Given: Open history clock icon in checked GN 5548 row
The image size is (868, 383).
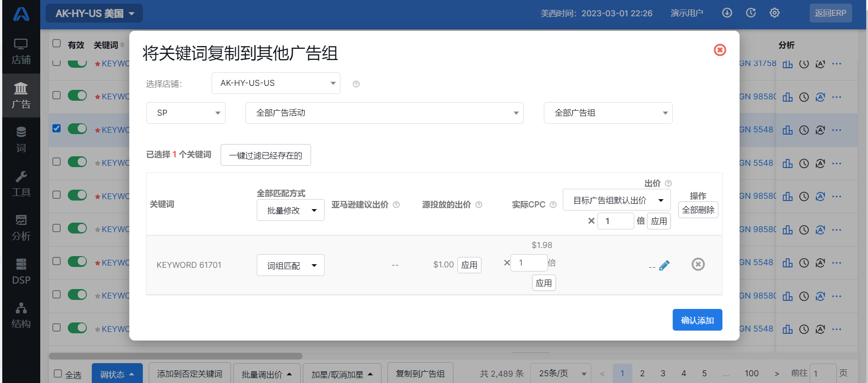Looking at the screenshot, I should (804, 130).
